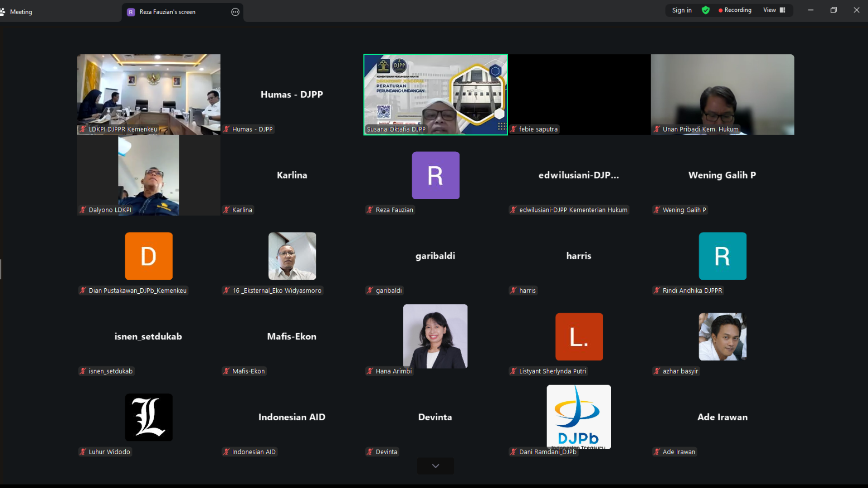Click the red L avatar of Listyant Sherlynda Putri
Image resolution: width=868 pixels, height=488 pixels.
pos(579,337)
